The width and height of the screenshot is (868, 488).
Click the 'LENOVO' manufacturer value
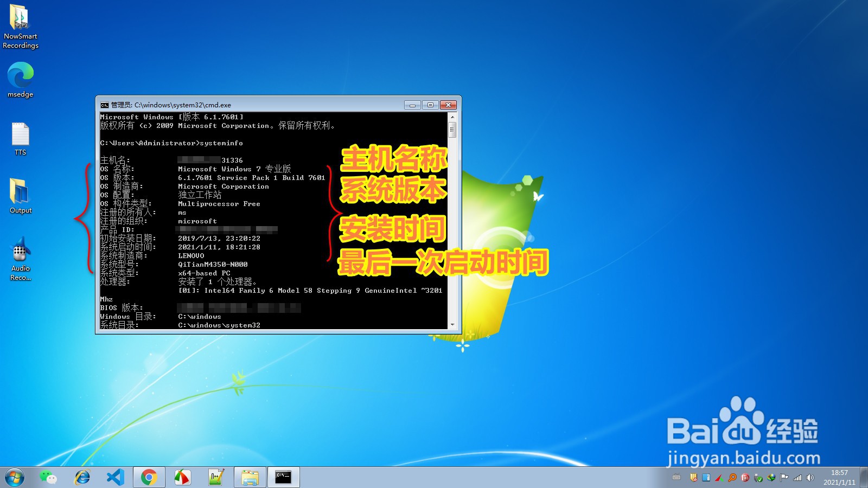click(x=191, y=256)
